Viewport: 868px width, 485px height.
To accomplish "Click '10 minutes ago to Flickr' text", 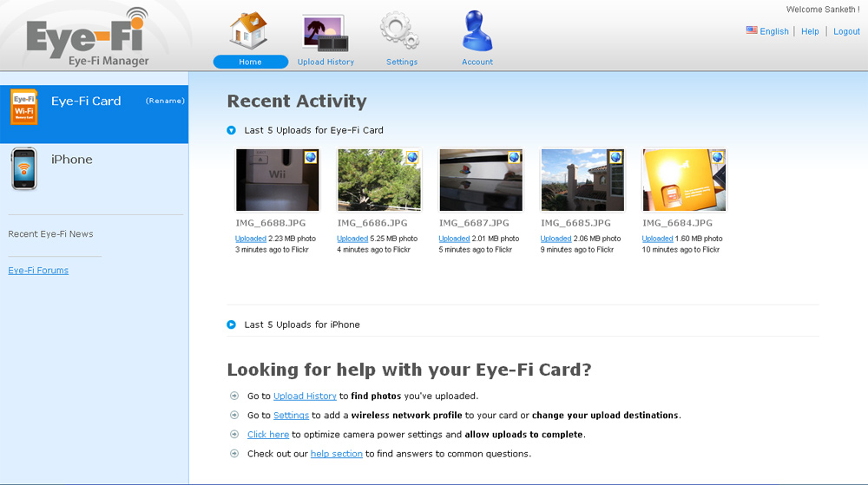I will coord(681,250).
